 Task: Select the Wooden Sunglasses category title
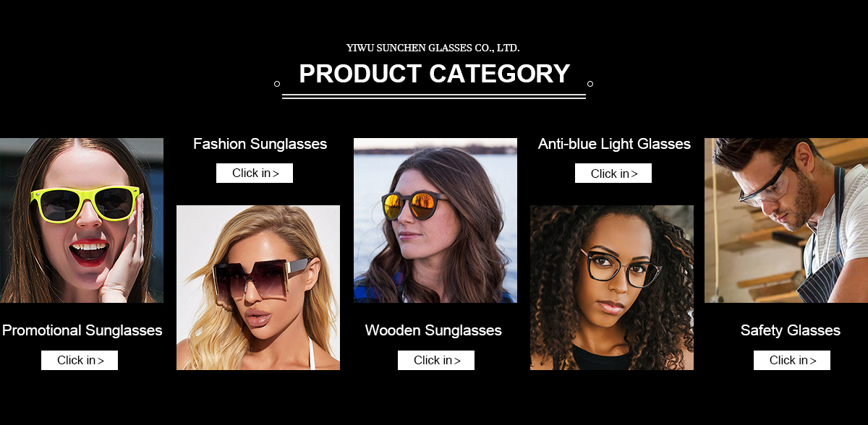click(x=433, y=330)
